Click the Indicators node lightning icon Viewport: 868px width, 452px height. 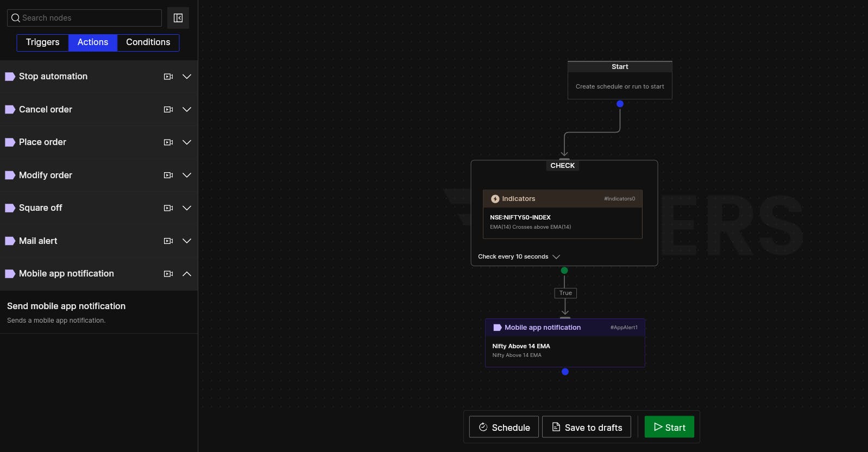click(495, 199)
